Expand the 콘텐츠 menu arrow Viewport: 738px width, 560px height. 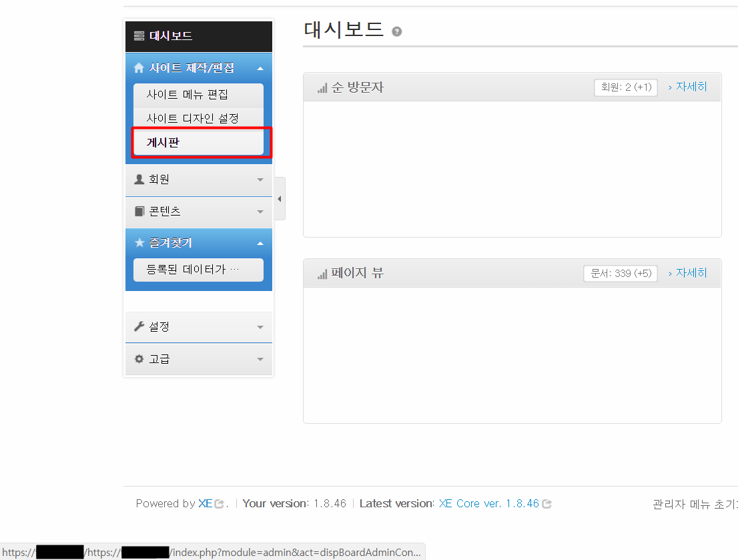click(x=260, y=212)
